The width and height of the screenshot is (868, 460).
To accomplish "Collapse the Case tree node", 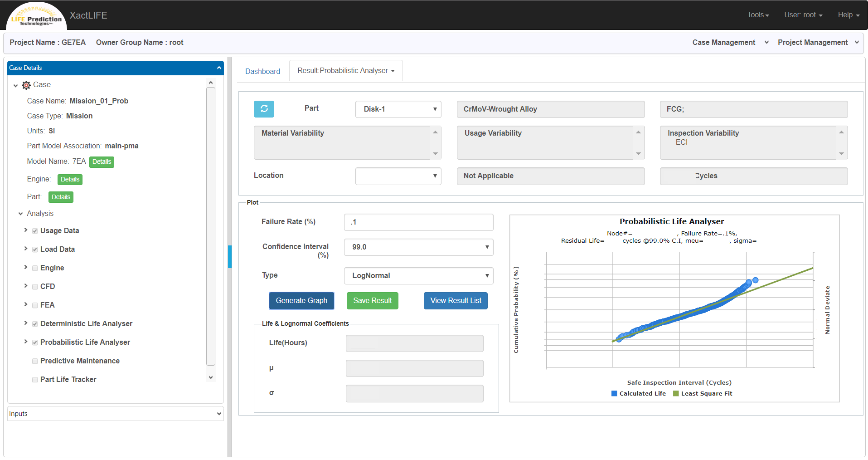I will (16, 85).
